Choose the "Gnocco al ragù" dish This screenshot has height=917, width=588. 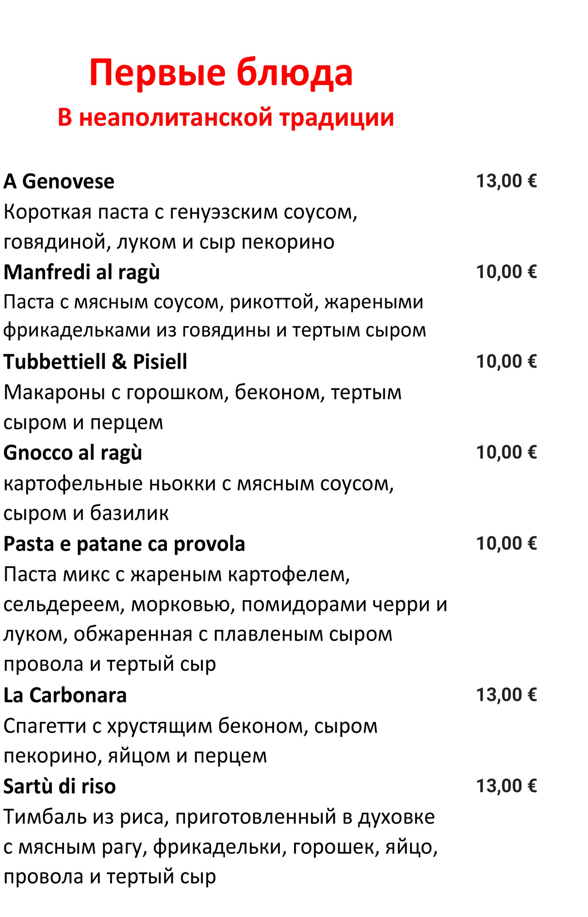pos(73,453)
